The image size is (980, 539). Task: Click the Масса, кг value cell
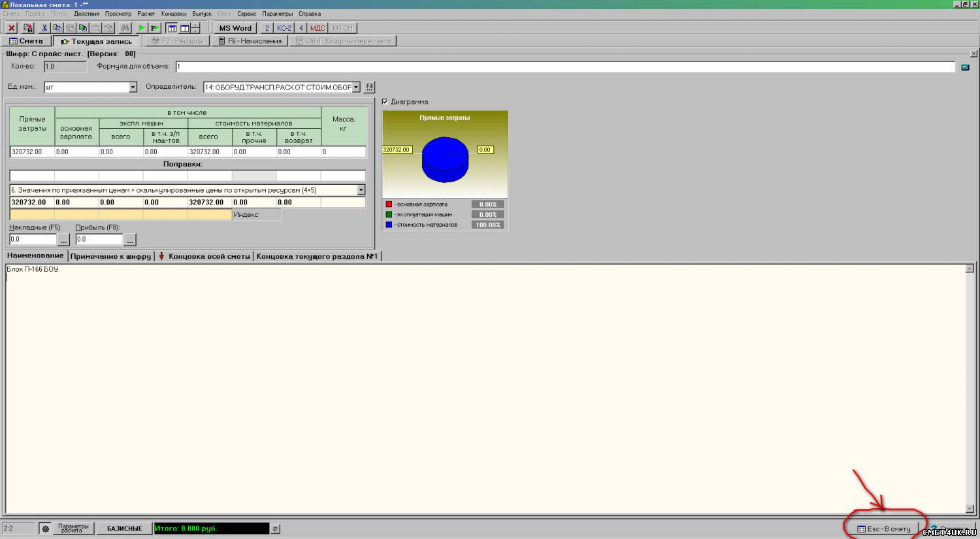click(x=343, y=152)
